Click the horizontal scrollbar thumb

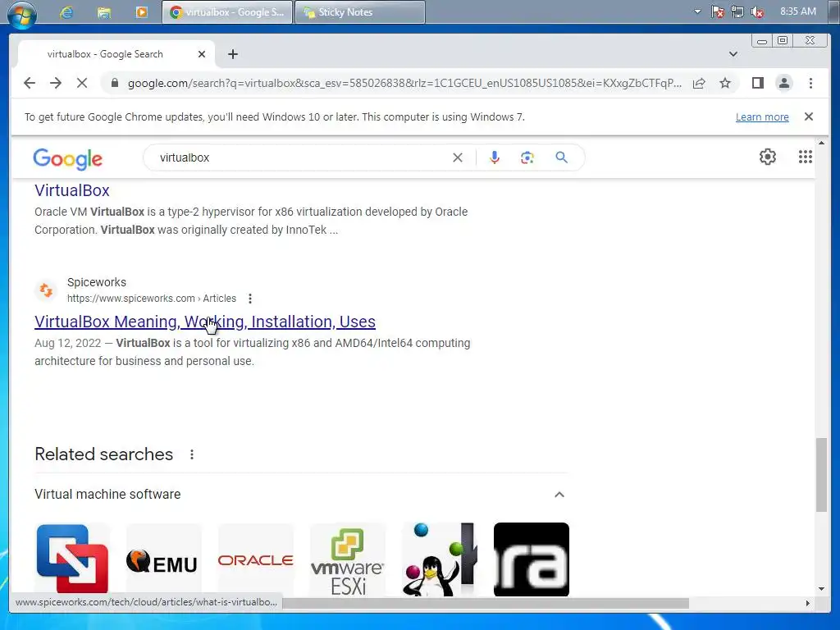click(x=485, y=603)
